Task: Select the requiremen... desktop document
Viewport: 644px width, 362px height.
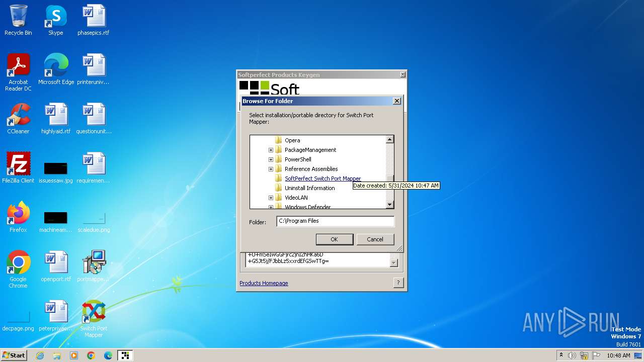Action: coord(94,168)
